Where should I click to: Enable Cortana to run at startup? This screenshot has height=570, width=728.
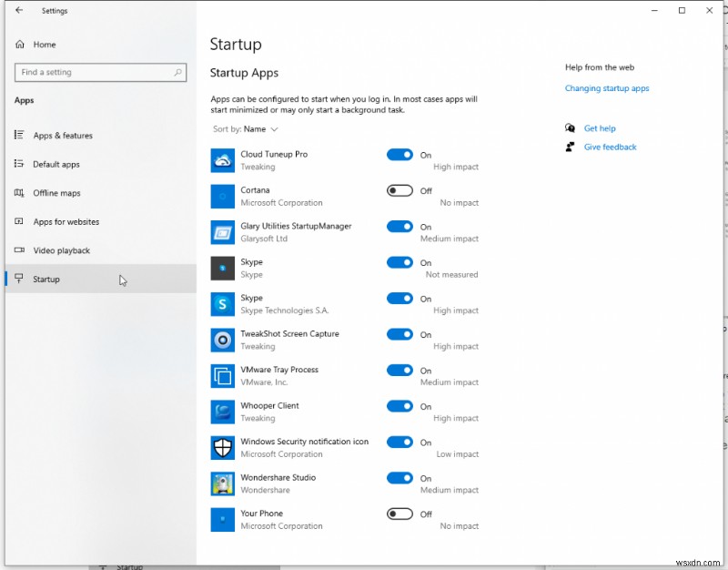tap(401, 190)
